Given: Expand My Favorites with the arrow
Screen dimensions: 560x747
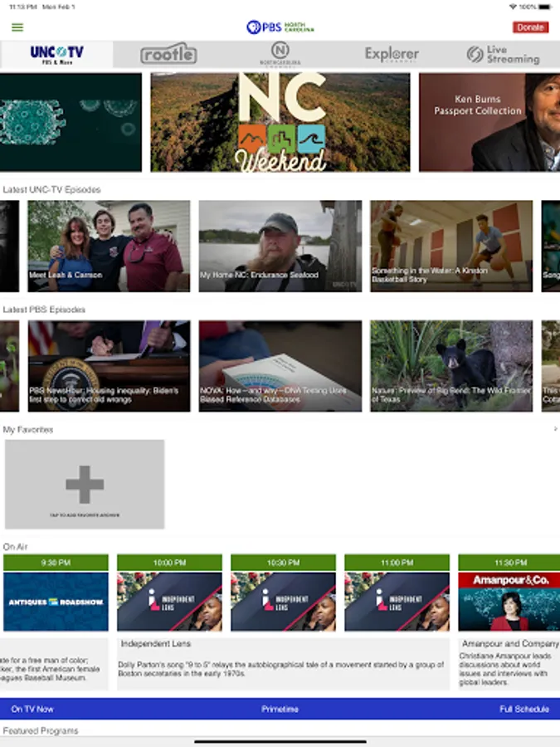Looking at the screenshot, I should click(x=555, y=429).
